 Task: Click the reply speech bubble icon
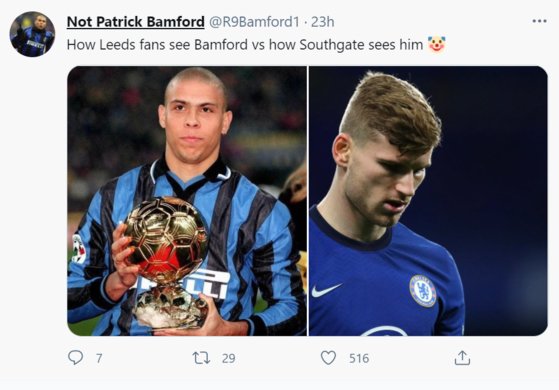pyautogui.click(x=75, y=358)
